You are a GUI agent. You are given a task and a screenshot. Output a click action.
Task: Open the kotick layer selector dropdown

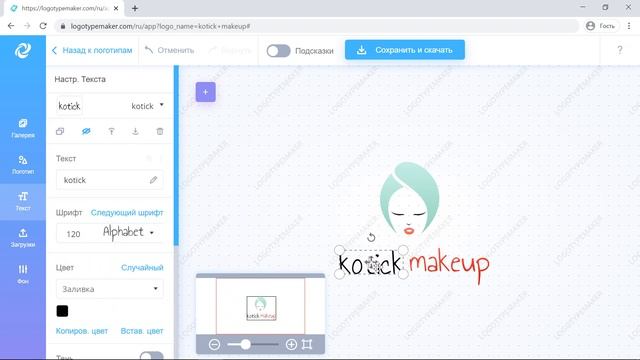coord(147,106)
